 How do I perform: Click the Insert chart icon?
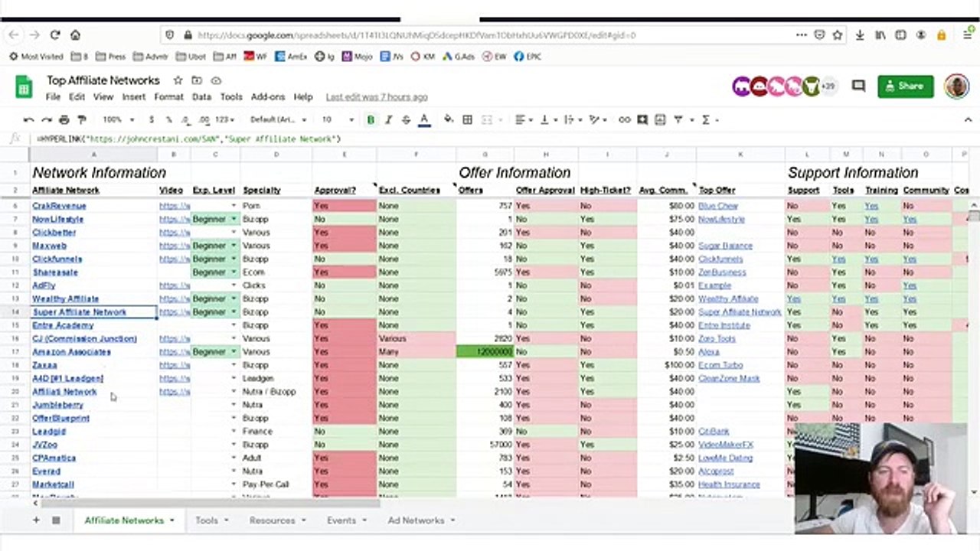click(x=660, y=119)
